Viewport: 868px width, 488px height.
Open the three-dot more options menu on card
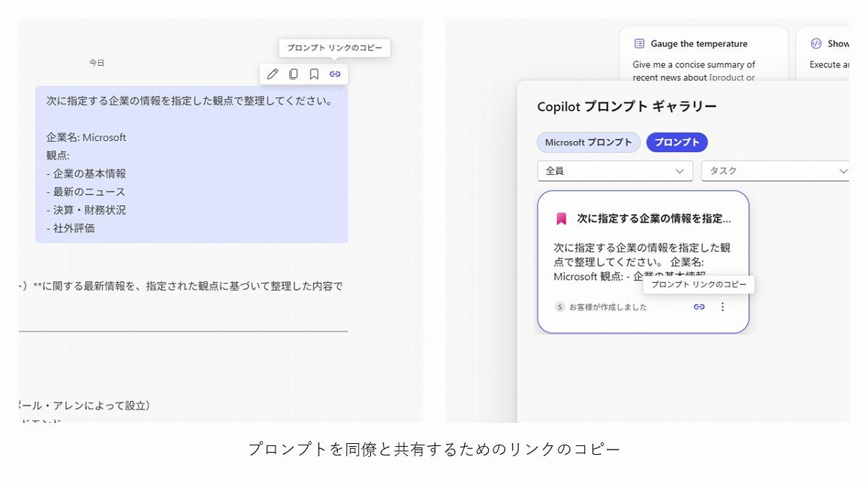[722, 307]
